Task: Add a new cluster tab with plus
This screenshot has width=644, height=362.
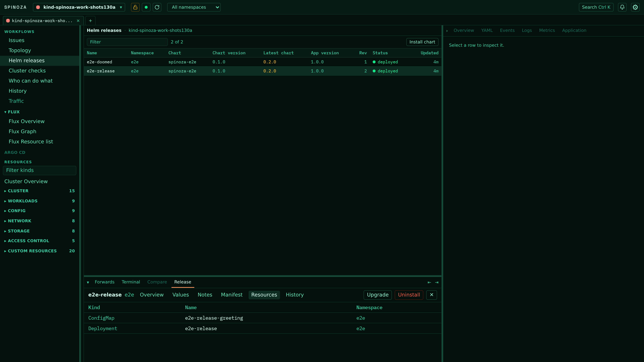Action: pos(90,21)
